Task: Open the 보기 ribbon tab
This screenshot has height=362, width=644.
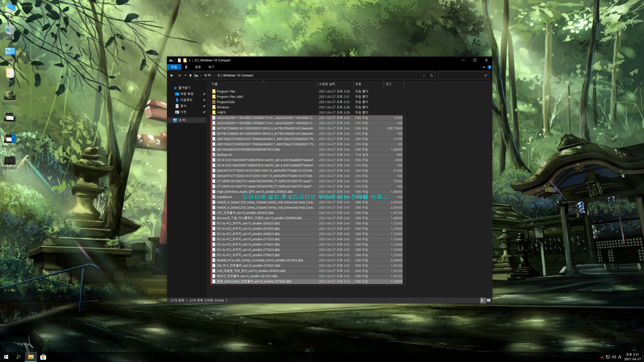Action: 211,67
